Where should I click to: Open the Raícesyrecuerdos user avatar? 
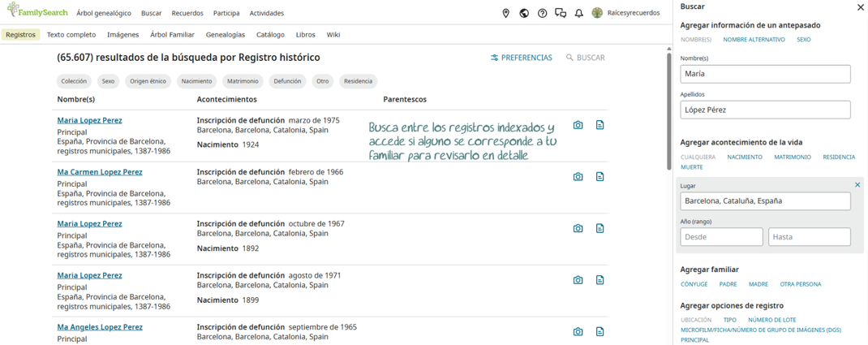click(x=597, y=13)
